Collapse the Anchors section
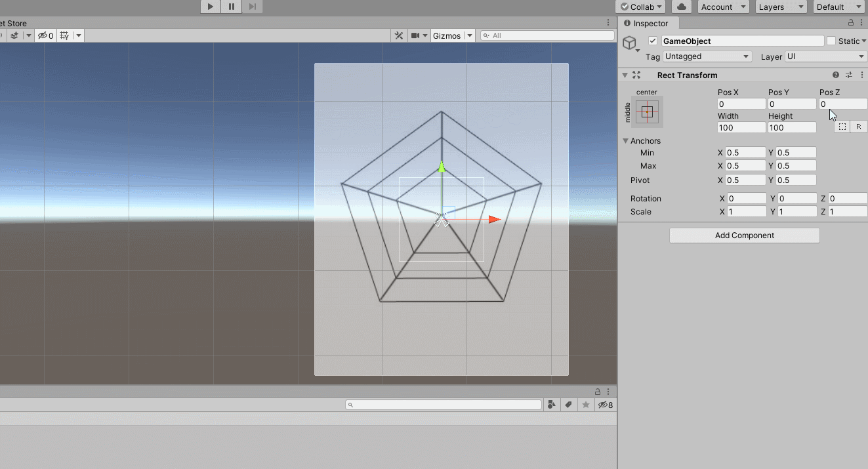Viewport: 868px width, 469px height. coord(625,141)
